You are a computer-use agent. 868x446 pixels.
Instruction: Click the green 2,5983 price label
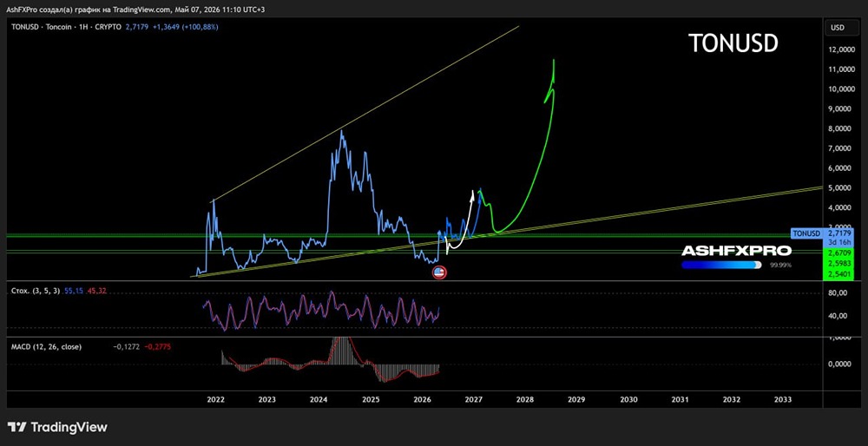tap(839, 264)
